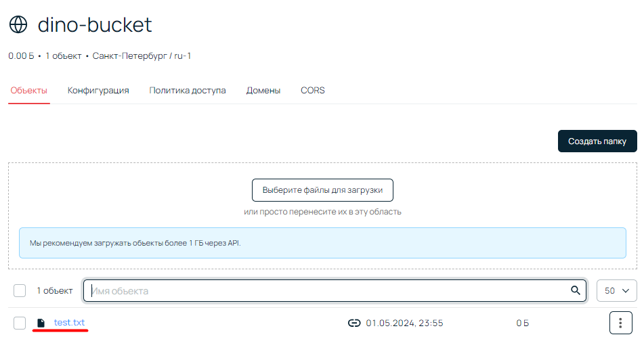This screenshot has width=644, height=362.
Task: Tick the checkbox for test.txt
Action: pos(20,323)
